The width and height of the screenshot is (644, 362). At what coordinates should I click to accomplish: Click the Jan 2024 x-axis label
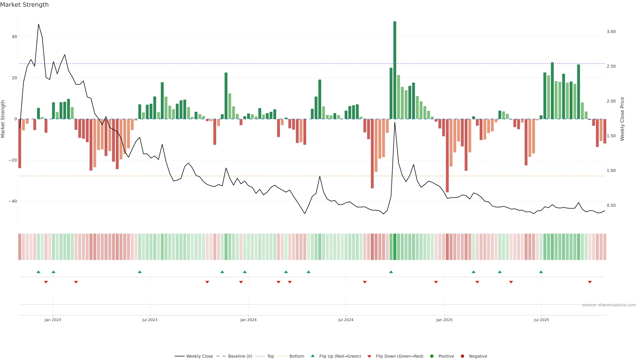248,320
